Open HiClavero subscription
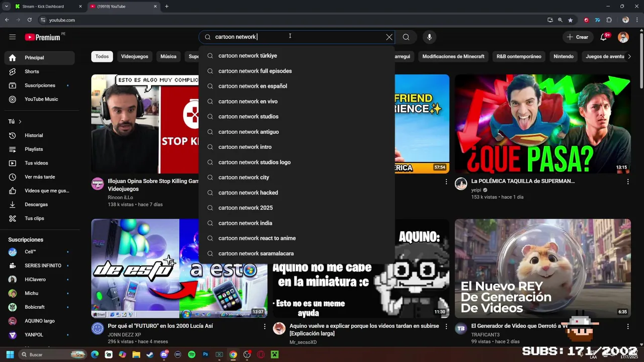Screen dimensions: 644x362 coord(39,280)
